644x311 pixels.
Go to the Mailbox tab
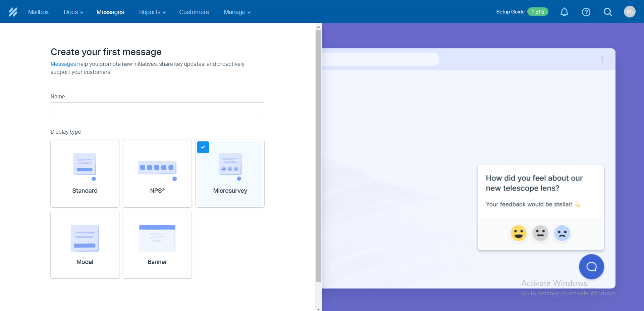(x=39, y=12)
